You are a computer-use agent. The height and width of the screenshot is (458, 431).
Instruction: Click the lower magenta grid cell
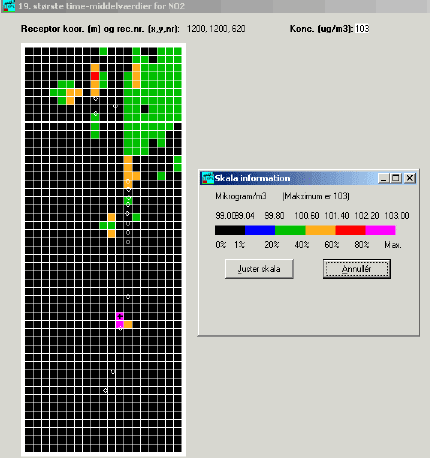point(120,324)
